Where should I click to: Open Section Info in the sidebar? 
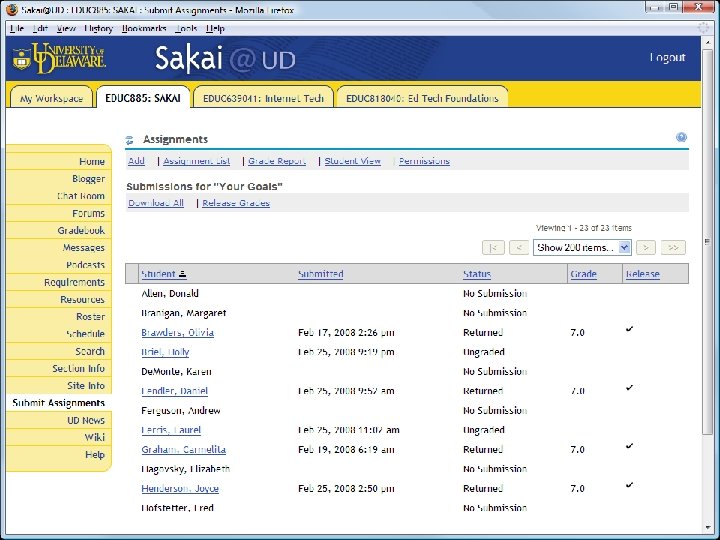[79, 368]
